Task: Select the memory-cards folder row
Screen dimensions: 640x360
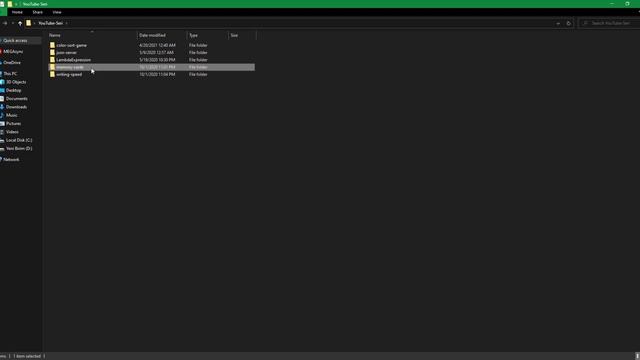Action: (151, 67)
